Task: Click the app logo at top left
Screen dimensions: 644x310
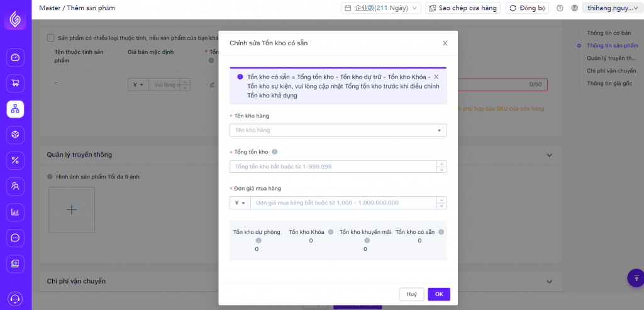Action: tap(15, 19)
